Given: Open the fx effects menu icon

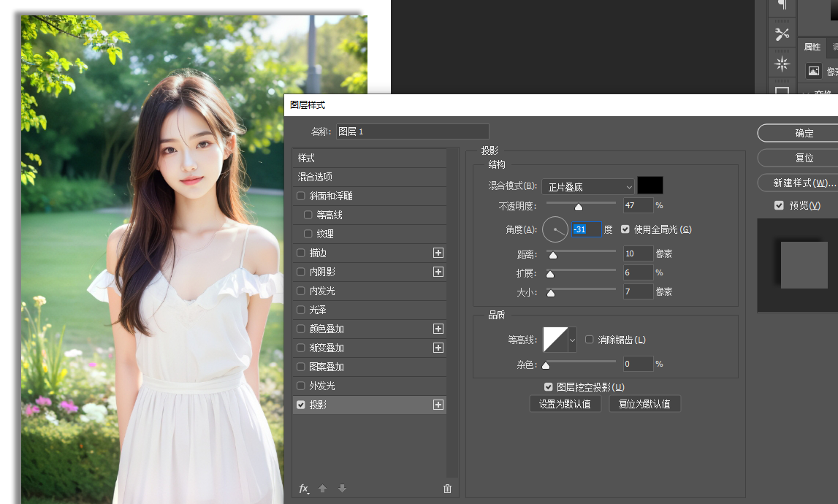Looking at the screenshot, I should [x=304, y=489].
